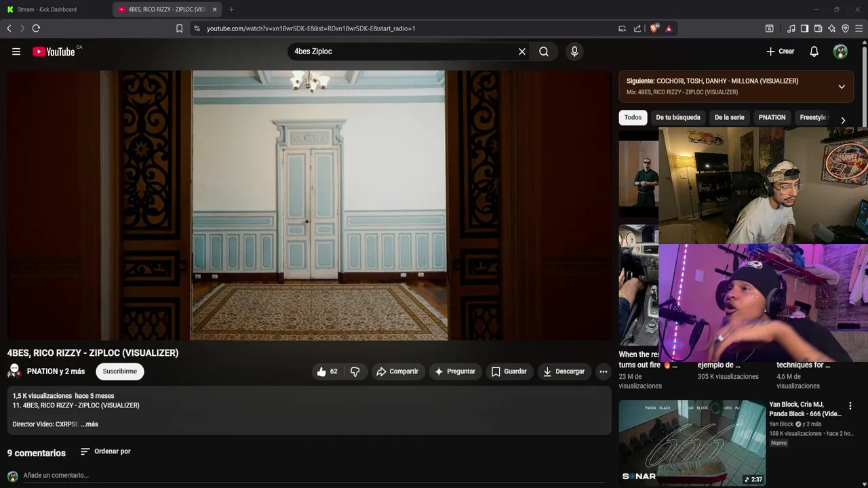Open a new browser tab
Screen dimensions: 868x488
(x=231, y=9)
